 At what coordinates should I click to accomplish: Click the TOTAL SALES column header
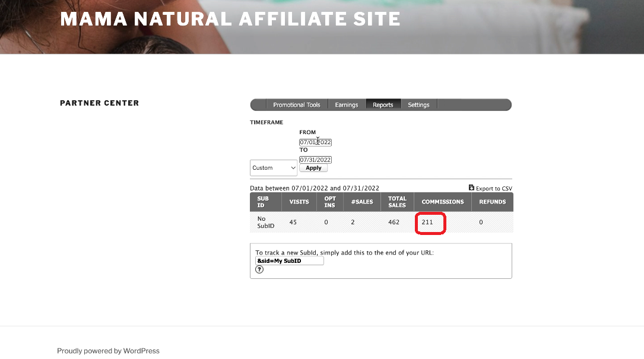point(397,202)
